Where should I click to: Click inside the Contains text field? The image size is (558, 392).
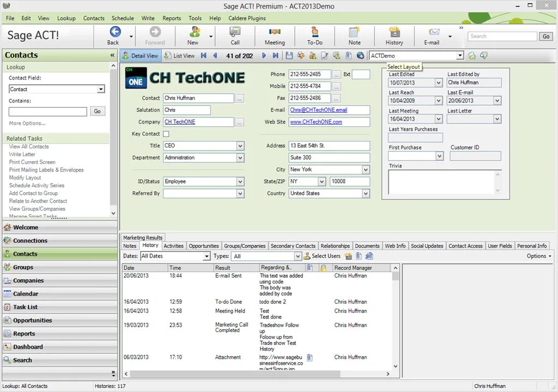(48, 112)
